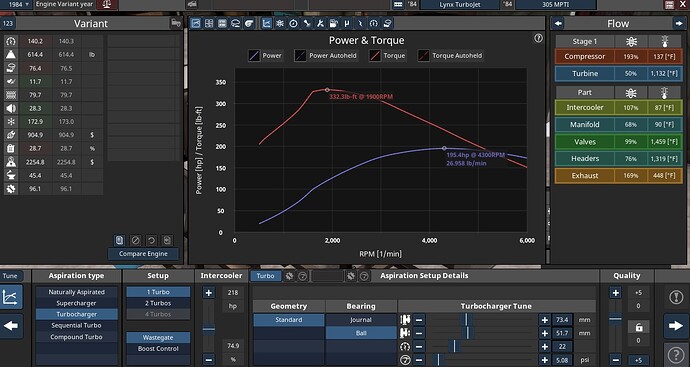Screen dimensions: 690x367
Task: Select Journal bearing option
Action: 361,320
